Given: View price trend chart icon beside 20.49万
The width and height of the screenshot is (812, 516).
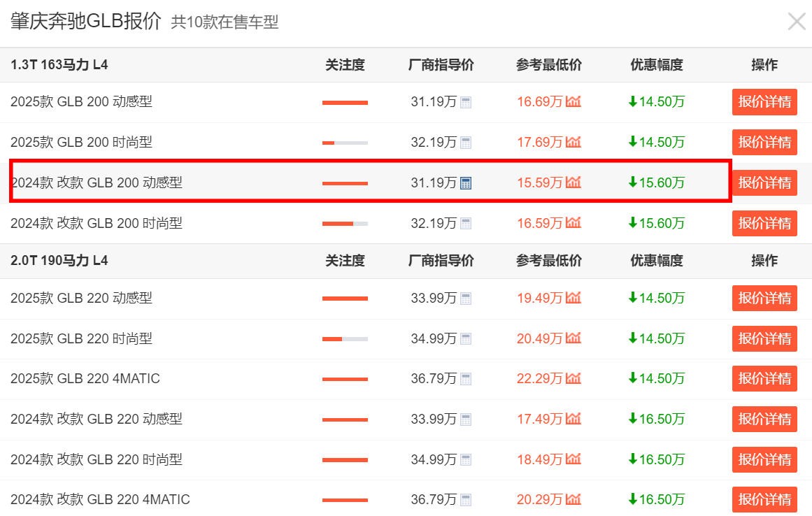Looking at the screenshot, I should tap(574, 338).
